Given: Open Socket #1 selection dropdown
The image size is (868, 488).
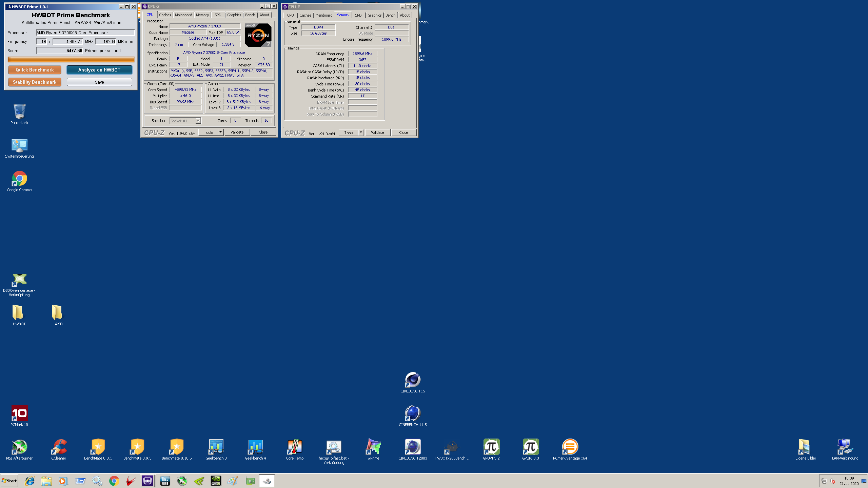Looking at the screenshot, I should coord(185,121).
